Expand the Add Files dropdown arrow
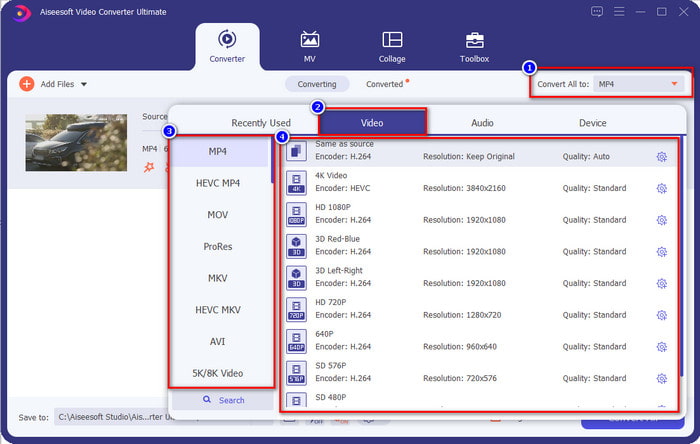 click(x=84, y=84)
